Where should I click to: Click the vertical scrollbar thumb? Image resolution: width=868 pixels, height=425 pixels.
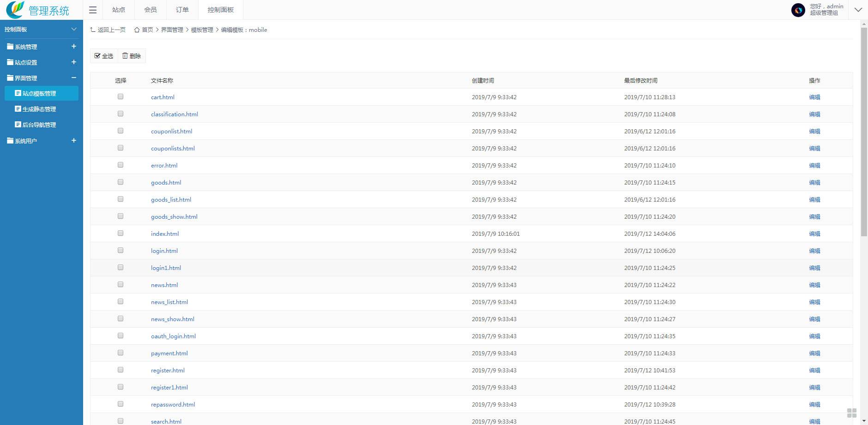864,132
